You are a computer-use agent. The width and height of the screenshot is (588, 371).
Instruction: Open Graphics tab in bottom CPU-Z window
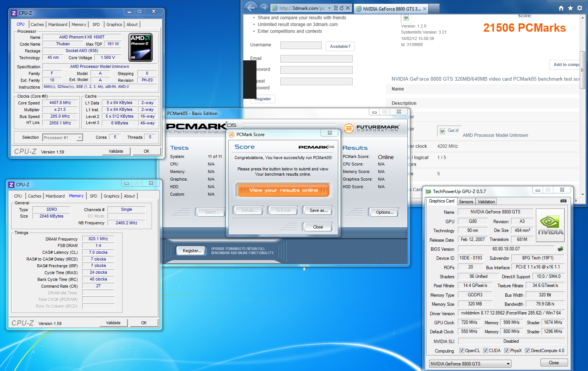112,196
